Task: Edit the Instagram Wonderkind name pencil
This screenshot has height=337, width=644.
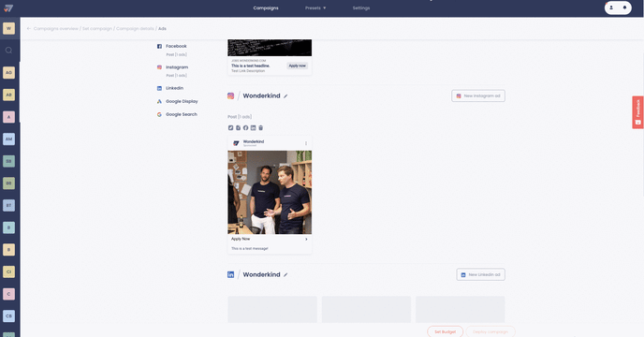Action: [x=285, y=96]
